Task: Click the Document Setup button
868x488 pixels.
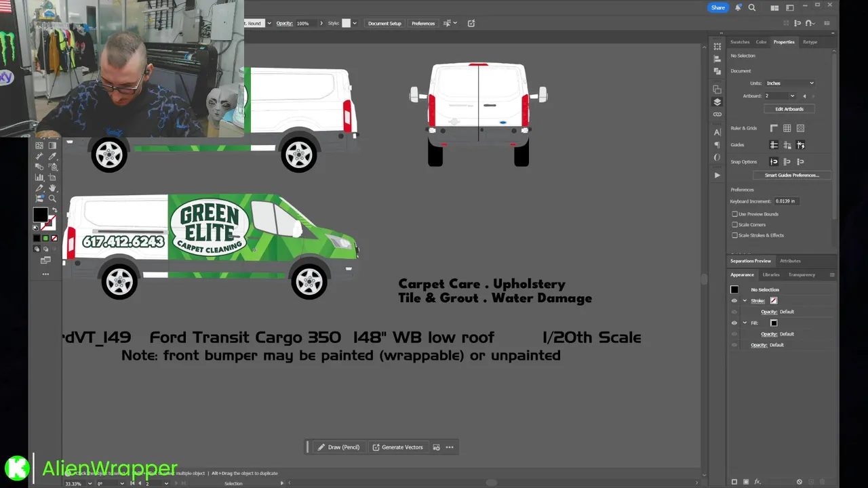Action: (384, 23)
